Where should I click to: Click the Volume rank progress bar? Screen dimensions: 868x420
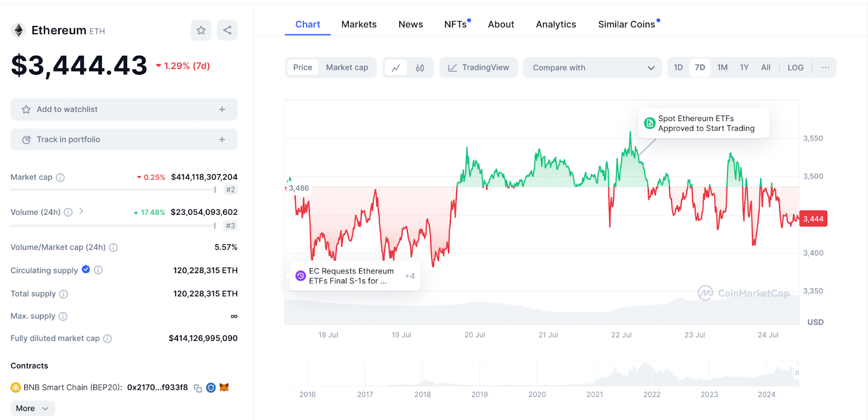[113, 226]
